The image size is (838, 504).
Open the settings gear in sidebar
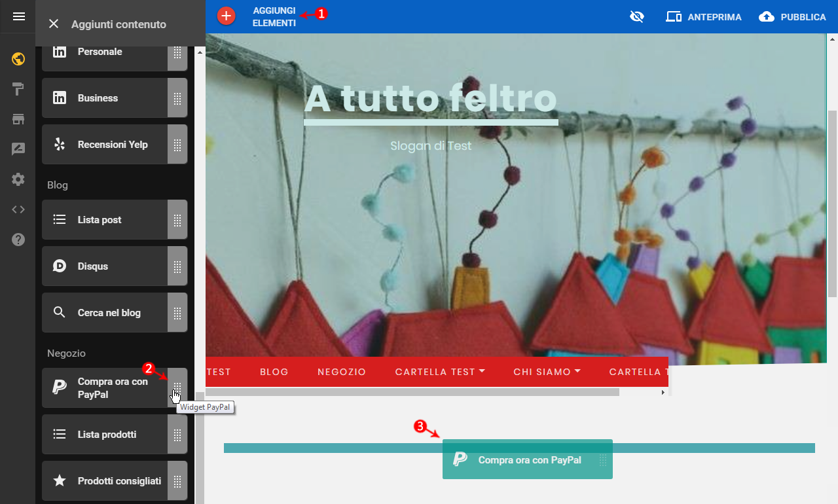(18, 179)
